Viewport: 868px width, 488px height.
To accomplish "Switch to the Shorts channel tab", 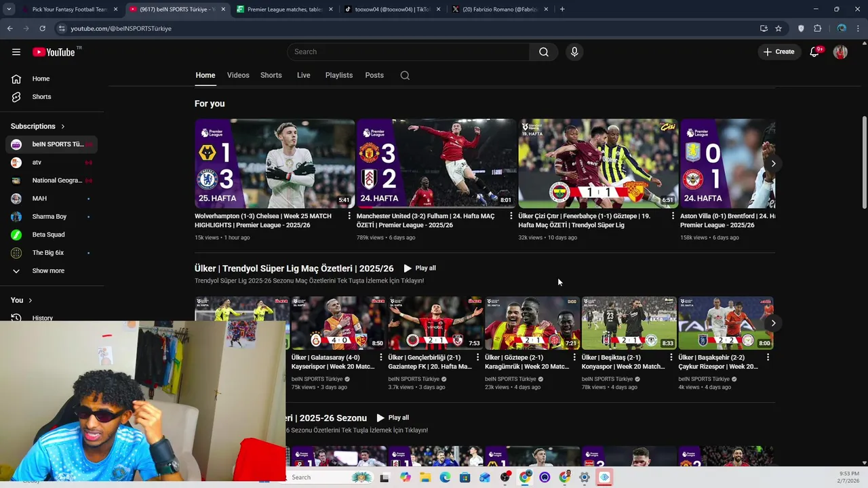I will pos(271,75).
